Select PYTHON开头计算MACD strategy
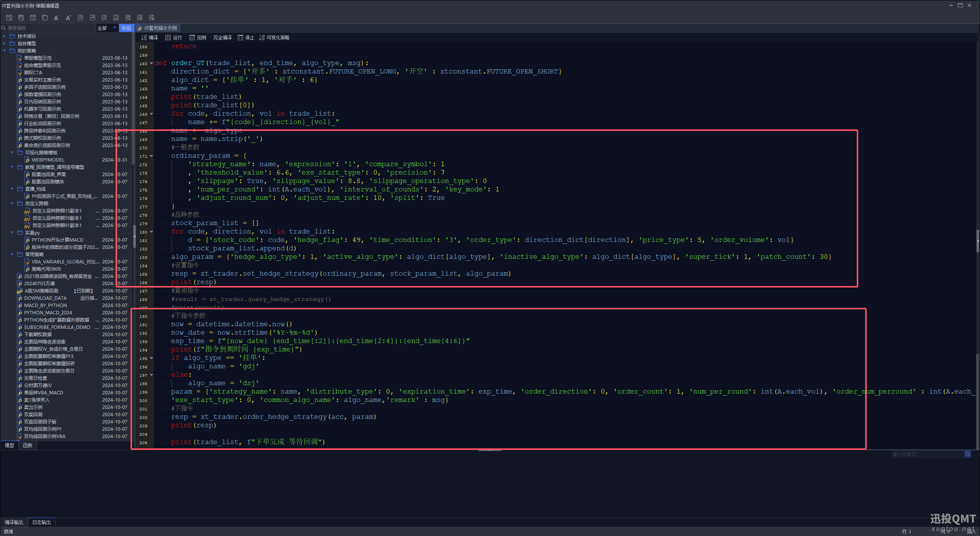The image size is (980, 536). (57, 240)
